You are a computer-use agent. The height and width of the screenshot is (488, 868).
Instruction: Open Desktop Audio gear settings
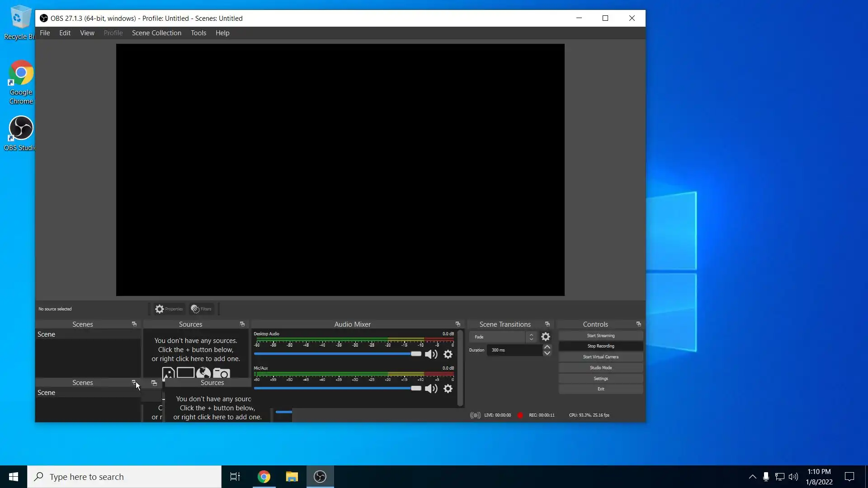coord(448,354)
